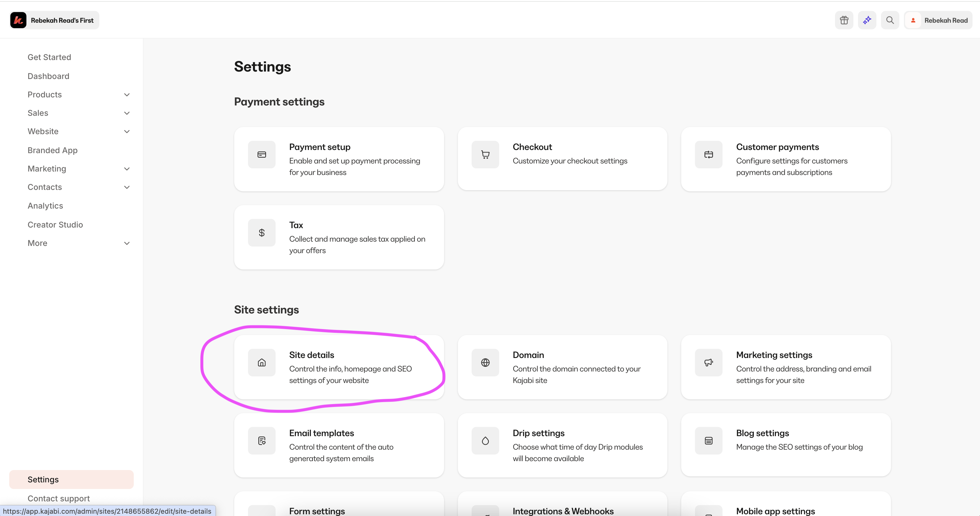Click the Website sidebar label
The image size is (980, 516).
click(x=43, y=132)
